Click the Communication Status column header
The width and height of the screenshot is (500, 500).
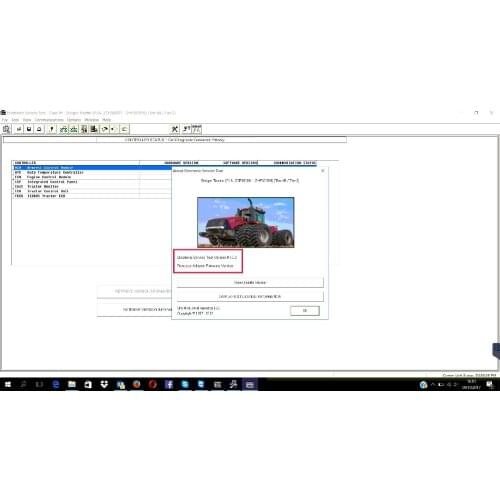pos(295,163)
